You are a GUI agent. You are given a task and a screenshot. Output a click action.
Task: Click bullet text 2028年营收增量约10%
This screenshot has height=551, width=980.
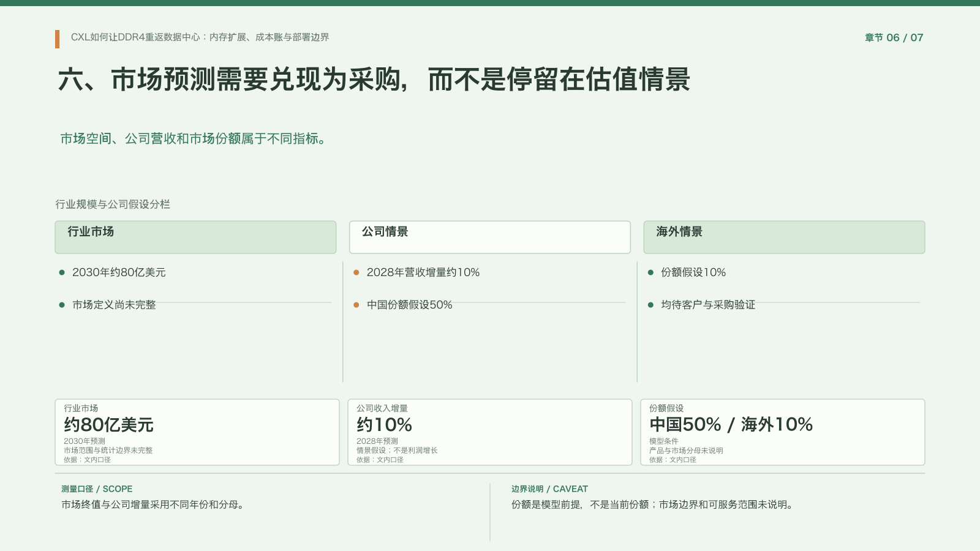pyautogui.click(x=423, y=272)
